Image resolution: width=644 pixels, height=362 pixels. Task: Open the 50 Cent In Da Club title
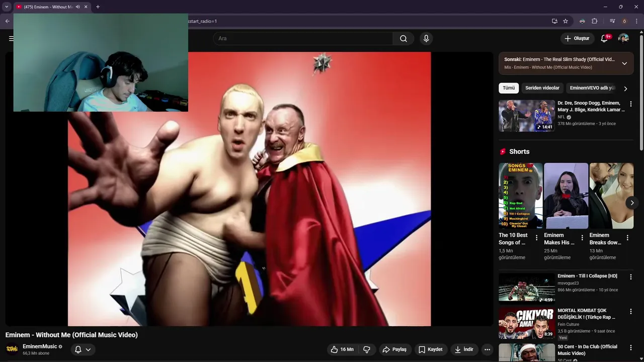(x=587, y=350)
